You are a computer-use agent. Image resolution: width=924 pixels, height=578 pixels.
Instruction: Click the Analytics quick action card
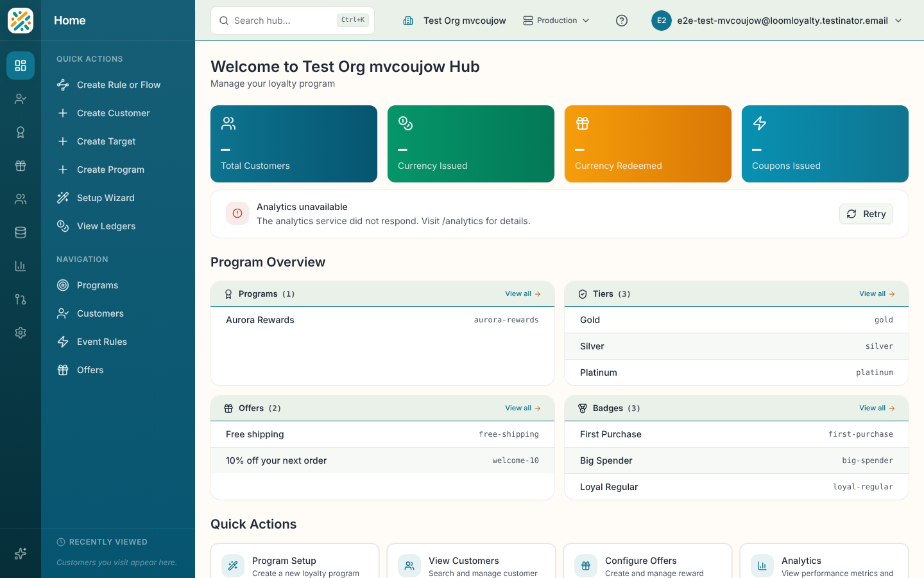point(824,561)
